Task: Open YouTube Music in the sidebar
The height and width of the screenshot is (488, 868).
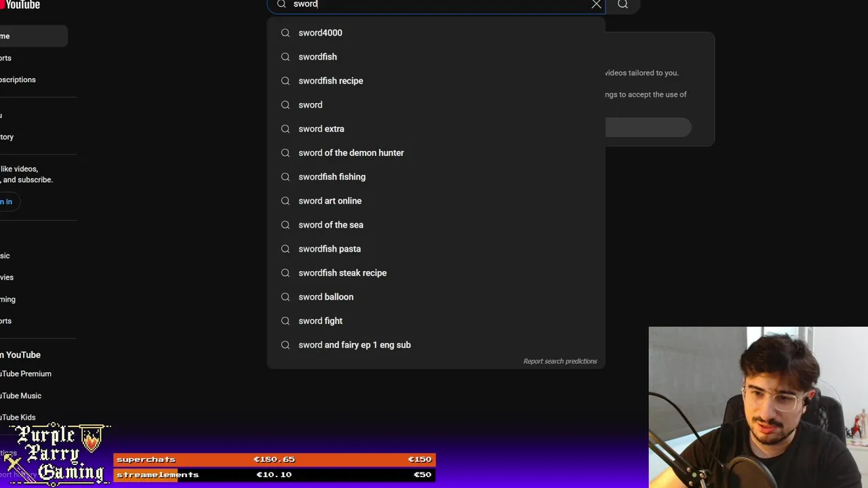Action: (21, 396)
